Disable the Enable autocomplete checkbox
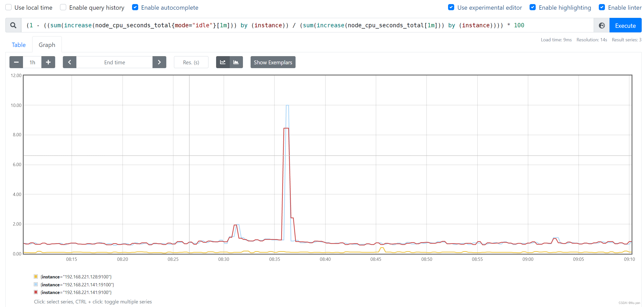Image resolution: width=644 pixels, height=307 pixels. click(x=135, y=7)
